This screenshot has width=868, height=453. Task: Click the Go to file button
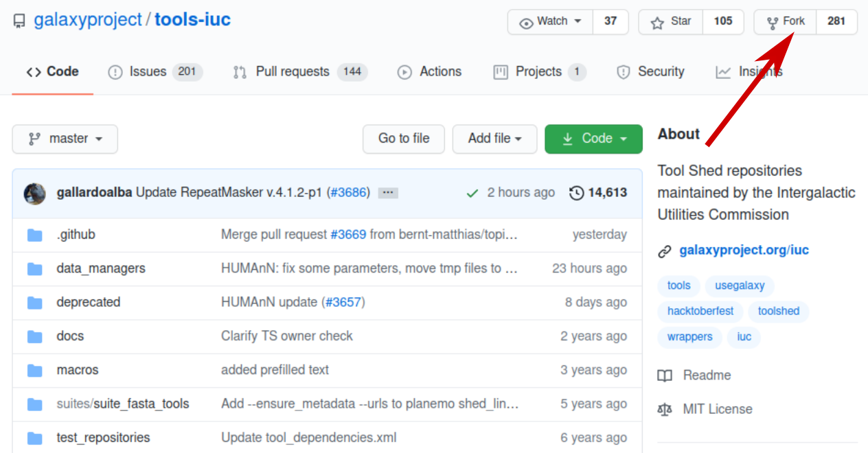click(404, 139)
